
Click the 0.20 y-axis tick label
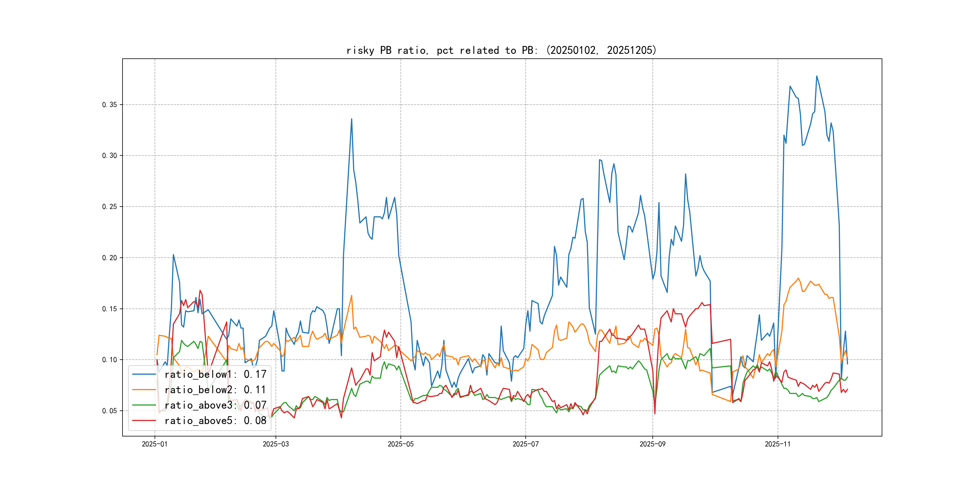(x=109, y=258)
